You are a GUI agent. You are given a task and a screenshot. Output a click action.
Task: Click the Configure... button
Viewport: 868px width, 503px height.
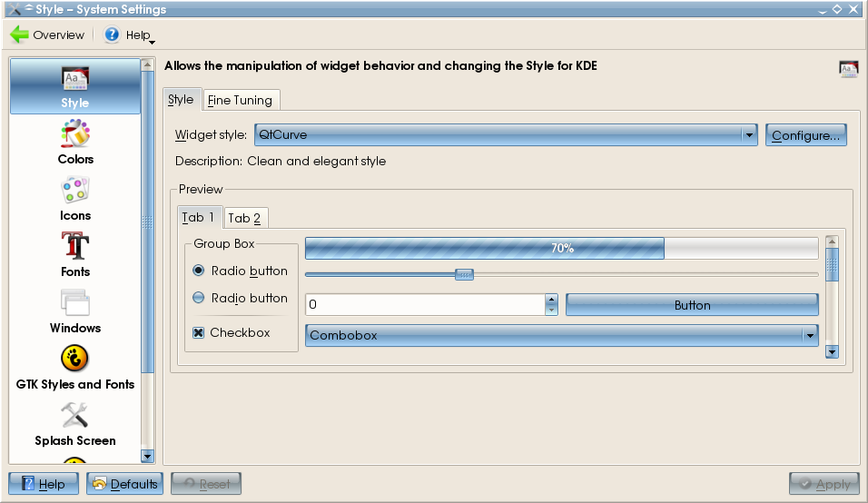click(x=806, y=135)
